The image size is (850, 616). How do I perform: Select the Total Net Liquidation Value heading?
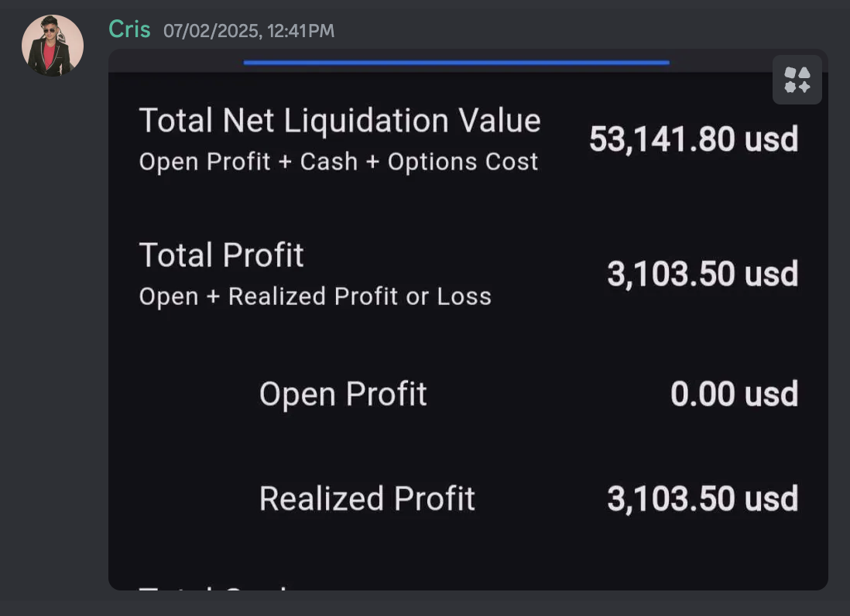click(x=339, y=121)
